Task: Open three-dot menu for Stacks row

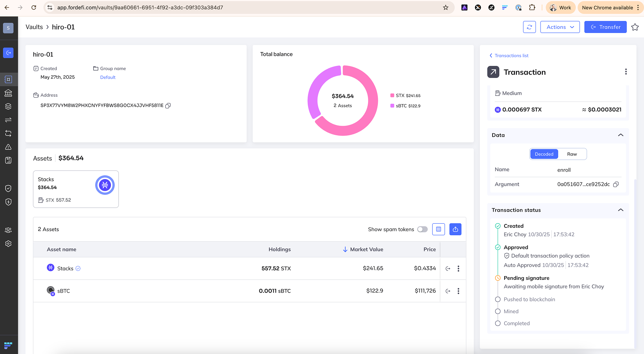Action: pos(458,269)
